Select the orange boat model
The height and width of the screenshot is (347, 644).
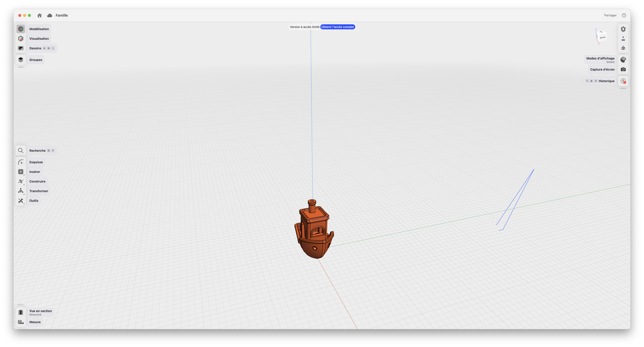[x=314, y=229]
